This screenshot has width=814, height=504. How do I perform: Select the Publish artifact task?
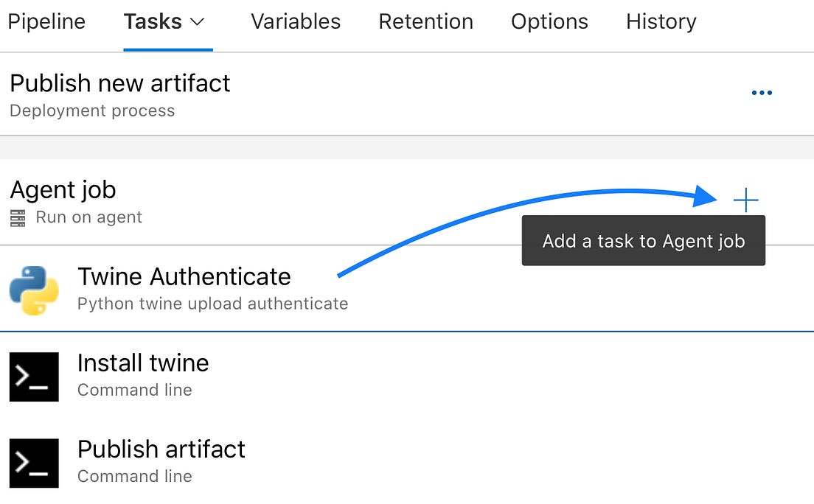click(161, 449)
